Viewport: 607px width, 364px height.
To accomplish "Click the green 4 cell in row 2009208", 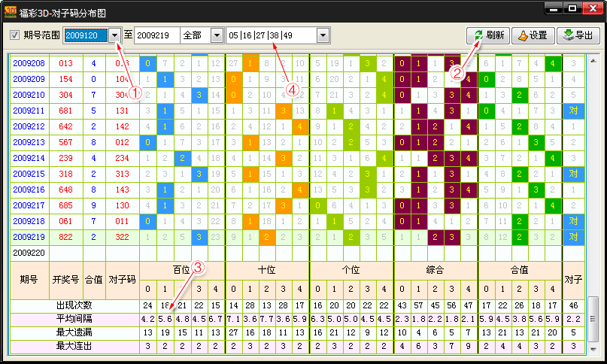I will (553, 63).
